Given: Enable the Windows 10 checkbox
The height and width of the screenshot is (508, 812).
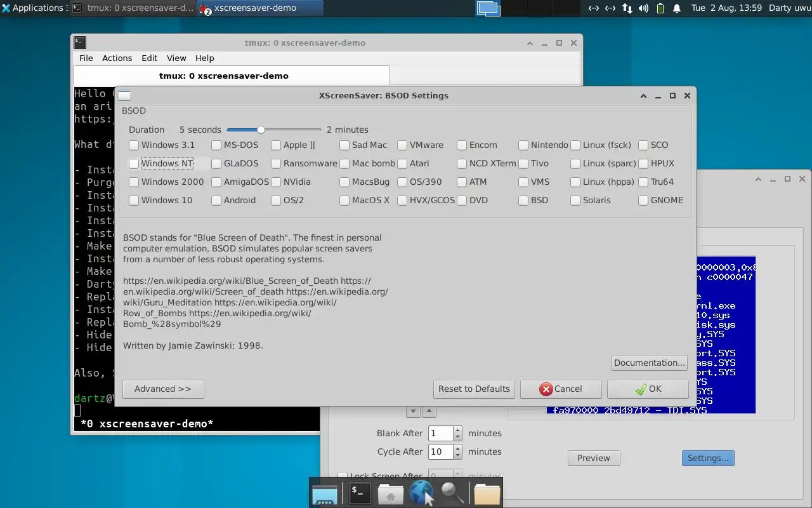Looking at the screenshot, I should [x=134, y=201].
